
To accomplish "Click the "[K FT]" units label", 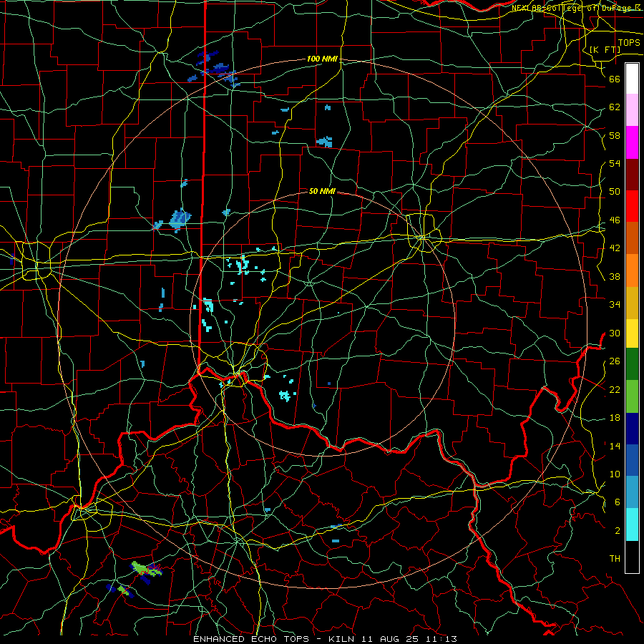I will tap(605, 49).
